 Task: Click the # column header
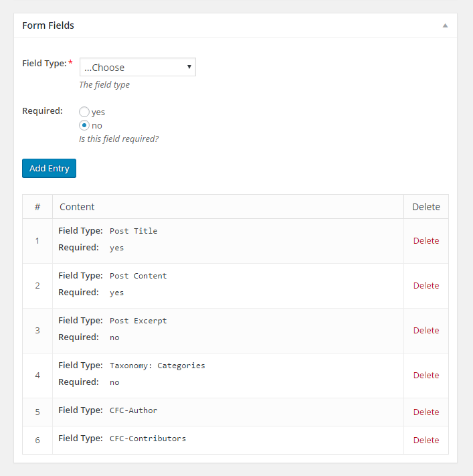coord(37,207)
